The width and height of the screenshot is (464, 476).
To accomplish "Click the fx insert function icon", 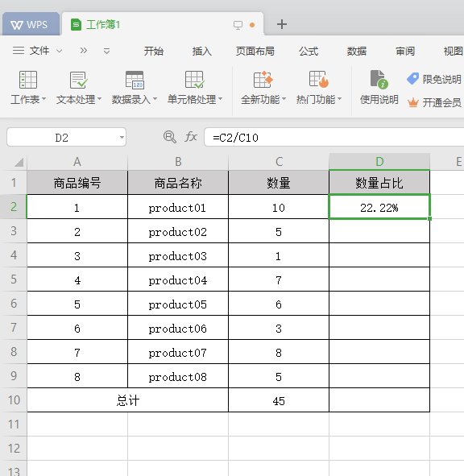I will pyautogui.click(x=191, y=137).
